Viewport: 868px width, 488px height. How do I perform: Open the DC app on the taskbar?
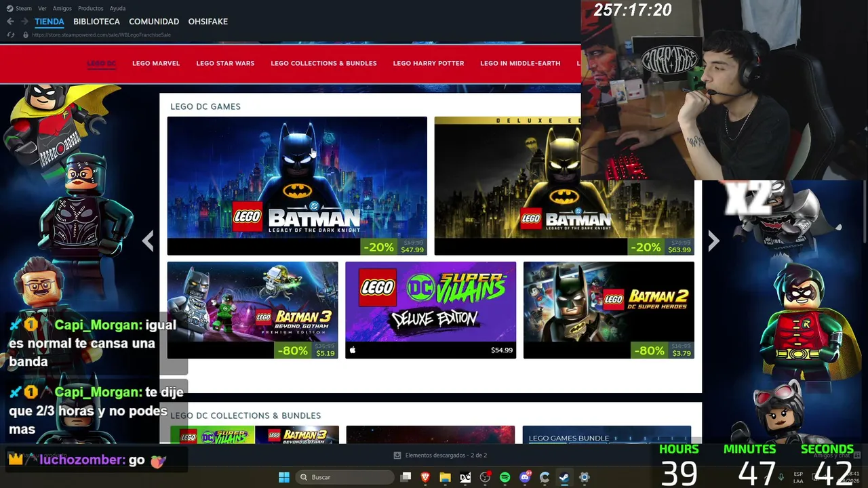tap(465, 477)
